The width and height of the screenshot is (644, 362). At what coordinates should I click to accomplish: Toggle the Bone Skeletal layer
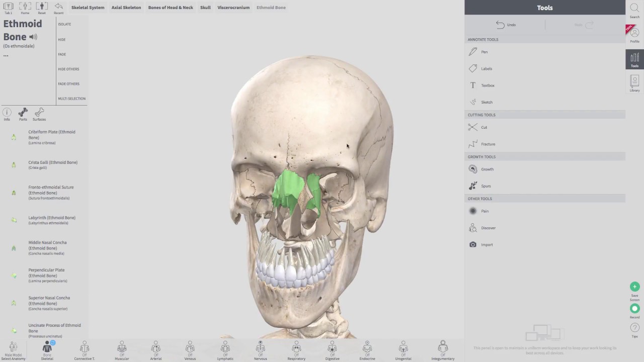point(47,350)
